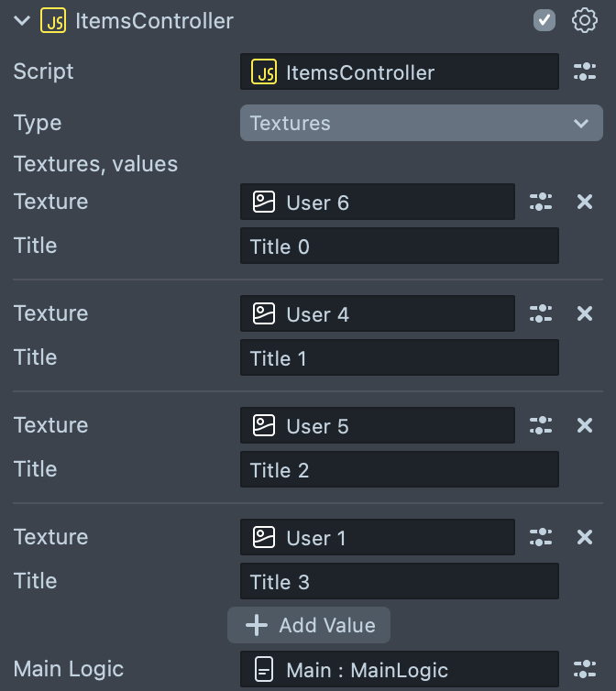Focus the Title 3 input field
Screen dimensions: 616x691
399,582
